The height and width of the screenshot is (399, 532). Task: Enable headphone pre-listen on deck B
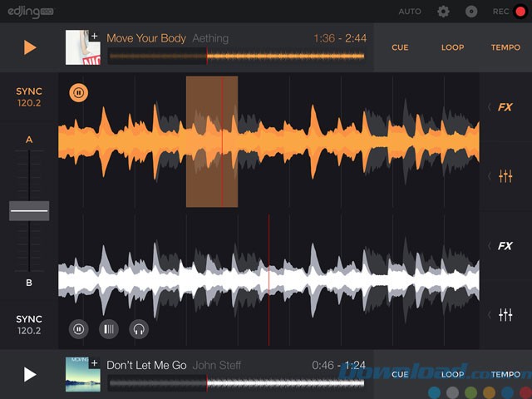[x=139, y=329]
